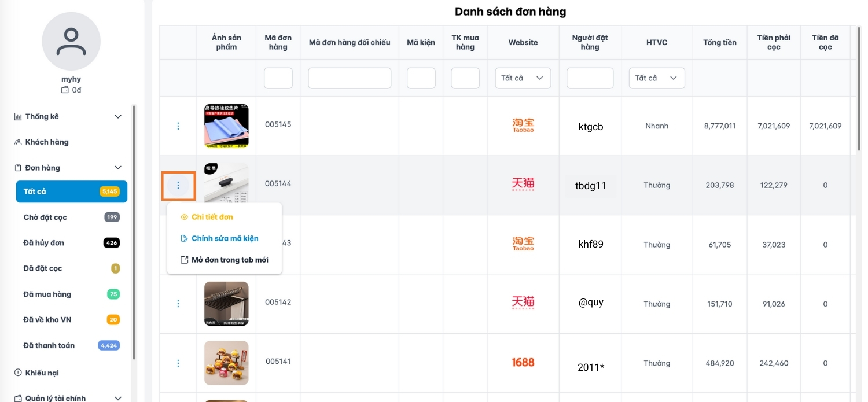Click the Đơn hàng bag icon in sidebar

point(18,167)
